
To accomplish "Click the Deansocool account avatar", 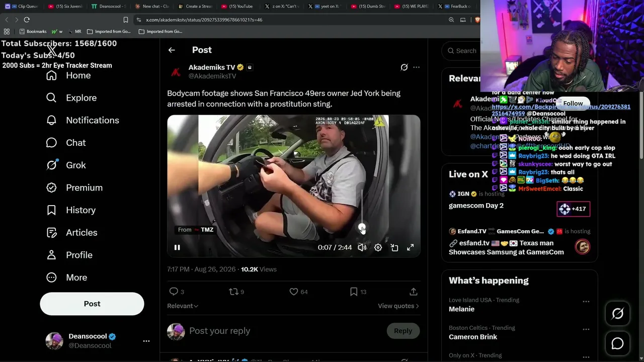I will click(x=54, y=341).
